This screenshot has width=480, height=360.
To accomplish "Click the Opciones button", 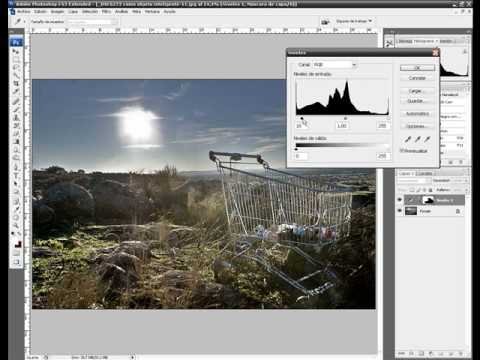I will [417, 126].
